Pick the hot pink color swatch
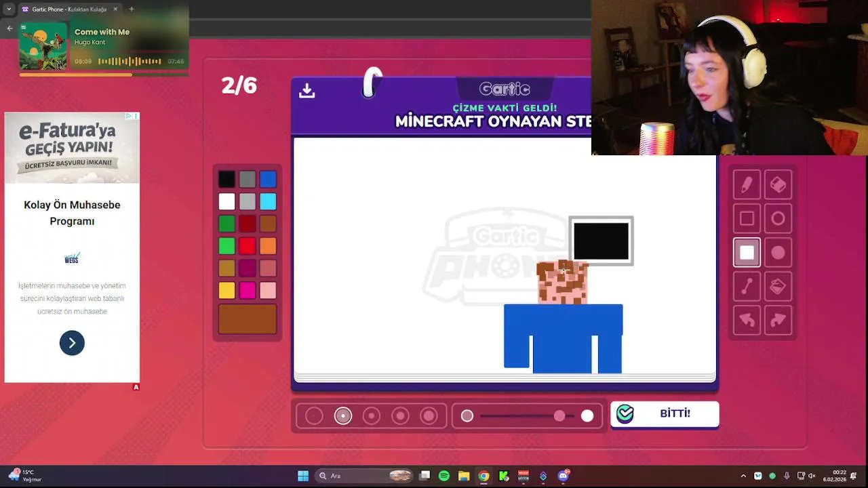Viewport: 868px width, 488px height. pyautogui.click(x=248, y=291)
